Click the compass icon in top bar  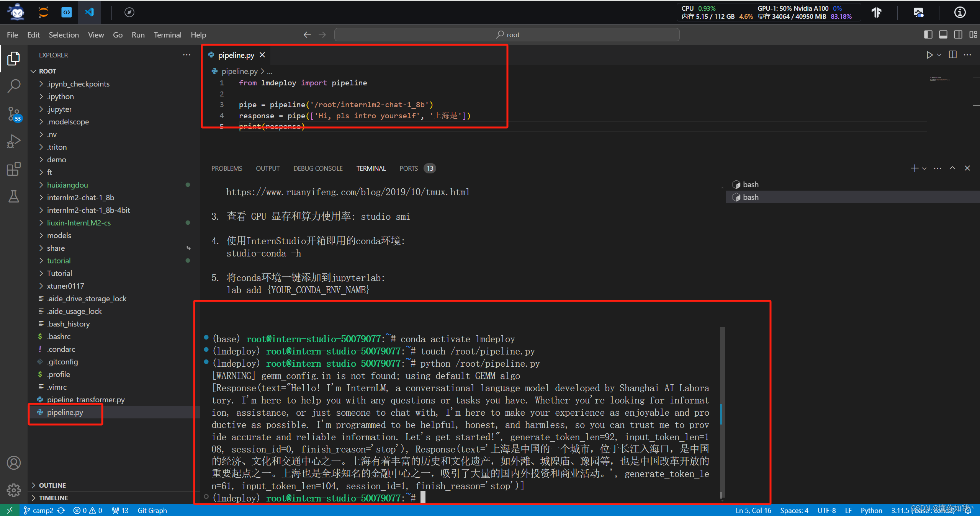click(129, 12)
